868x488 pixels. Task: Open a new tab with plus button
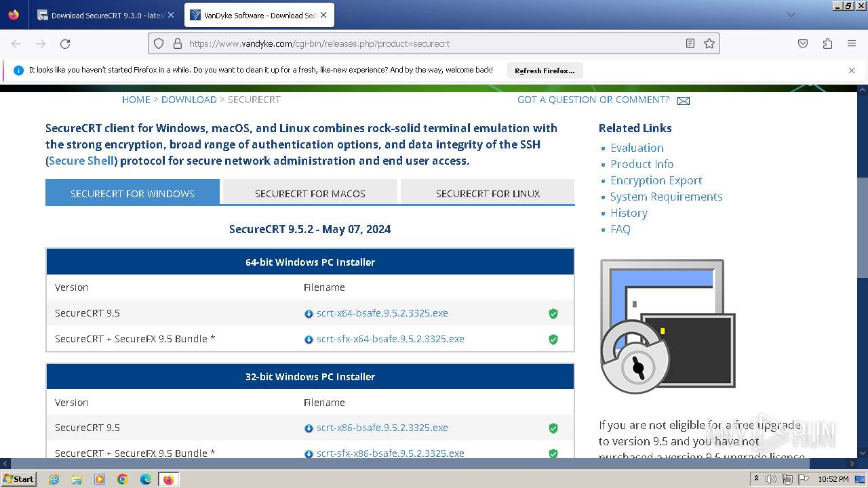(349, 15)
